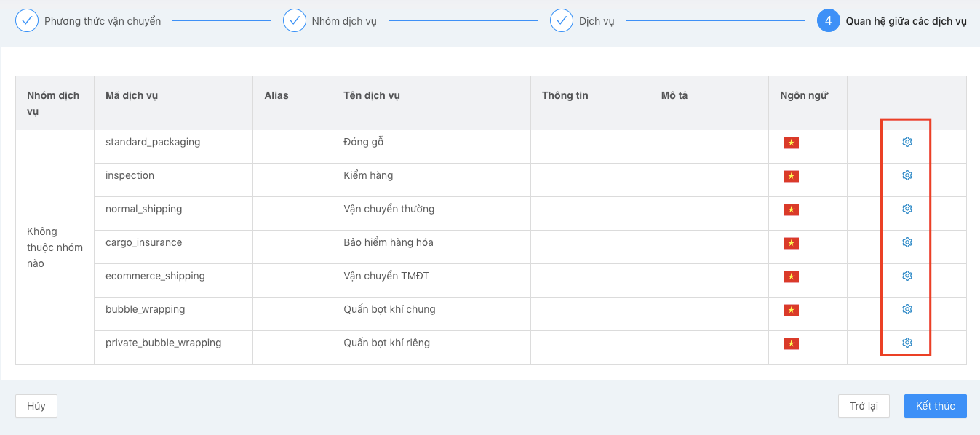Click the checkmark for Phương thức vận chuyển
This screenshot has width=980, height=435.
tap(27, 20)
